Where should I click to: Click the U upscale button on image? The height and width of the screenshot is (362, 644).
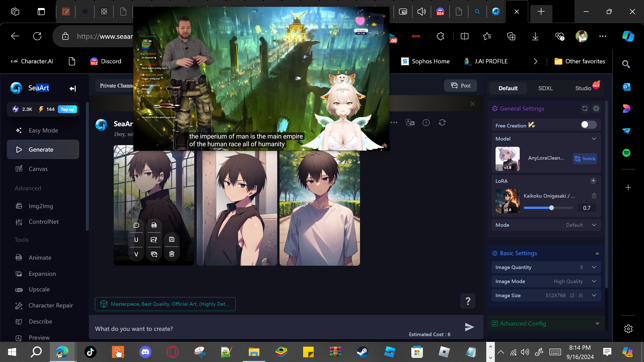136,240
